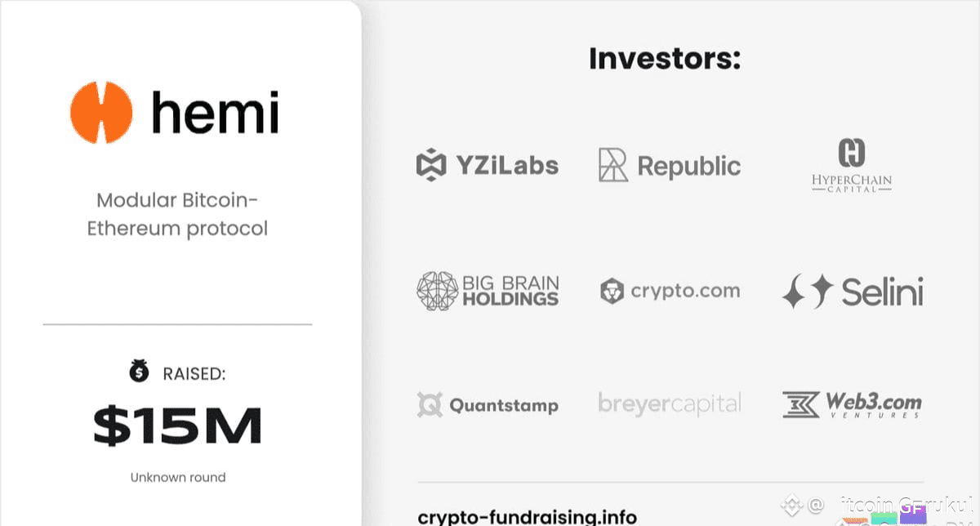Click the RAISED label text

pos(194,374)
